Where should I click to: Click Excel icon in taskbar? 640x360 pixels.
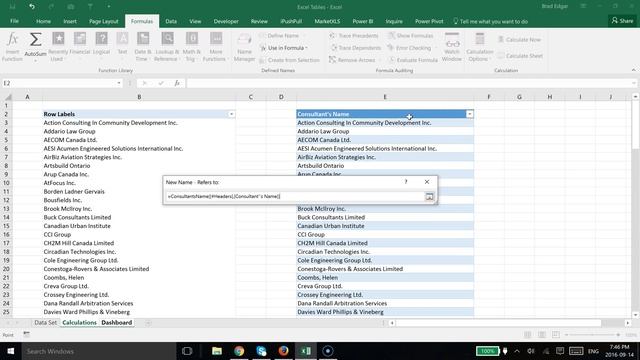306,351
